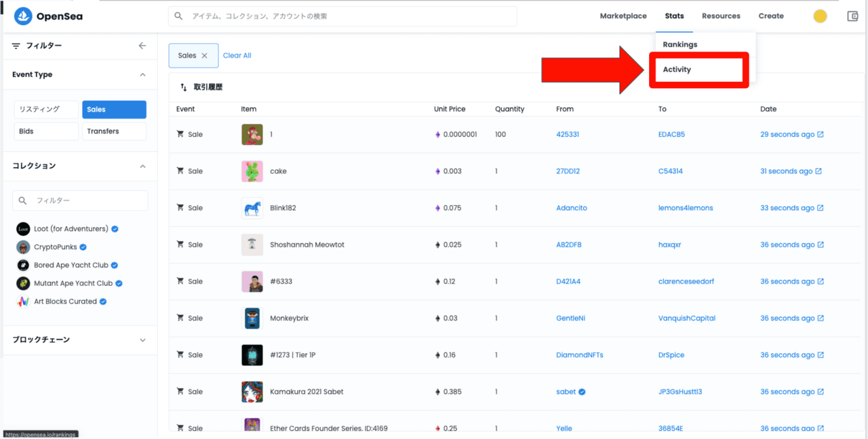Open external link for 29 seconds ago
The width and height of the screenshot is (868, 439).
point(821,134)
